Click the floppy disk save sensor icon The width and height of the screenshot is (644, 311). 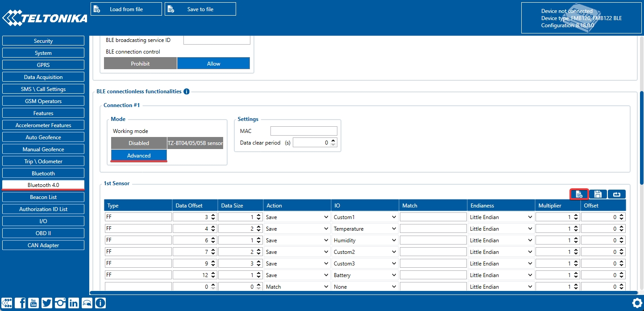(x=598, y=194)
